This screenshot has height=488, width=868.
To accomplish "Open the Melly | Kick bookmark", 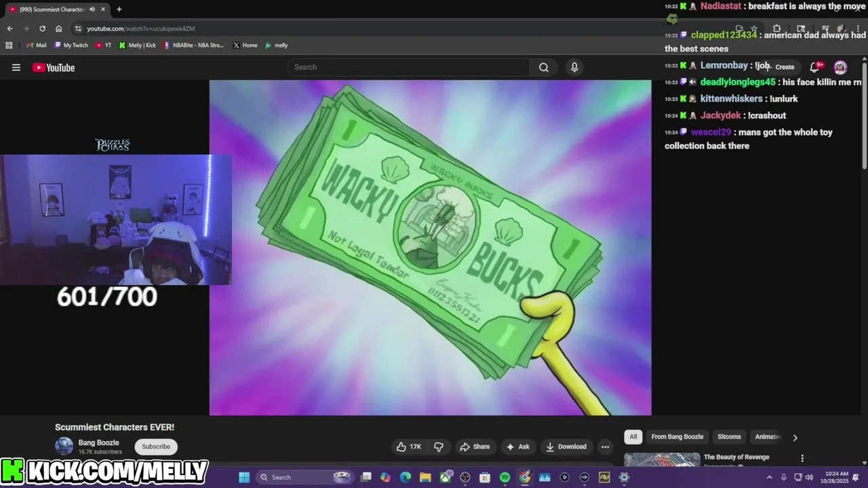I will point(138,45).
